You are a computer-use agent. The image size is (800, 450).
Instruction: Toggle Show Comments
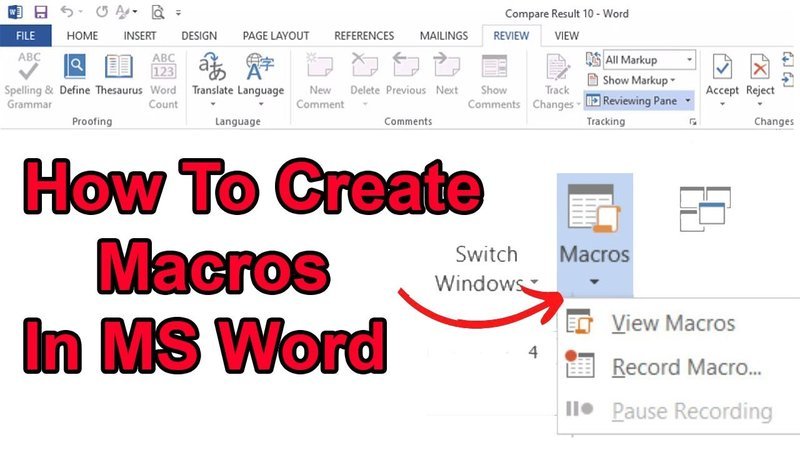click(x=494, y=81)
